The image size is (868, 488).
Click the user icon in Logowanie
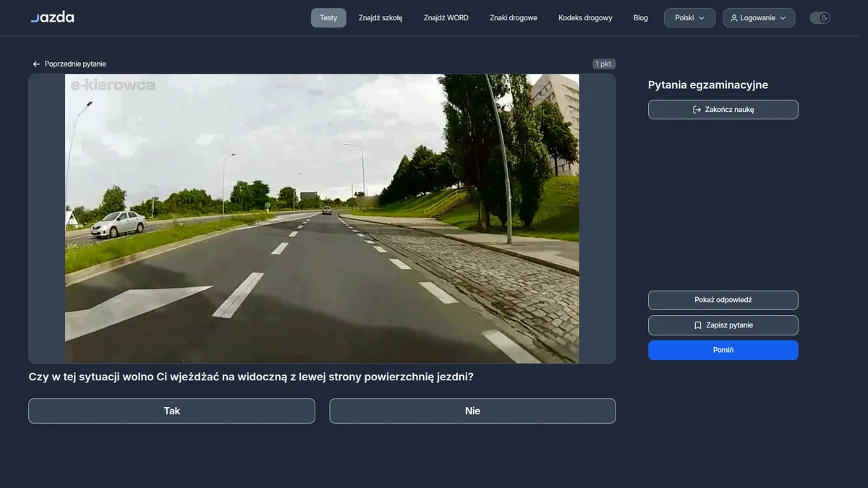734,18
